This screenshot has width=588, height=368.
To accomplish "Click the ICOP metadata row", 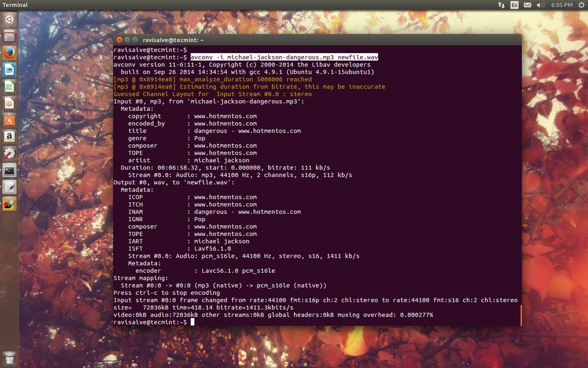I will [192, 197].
